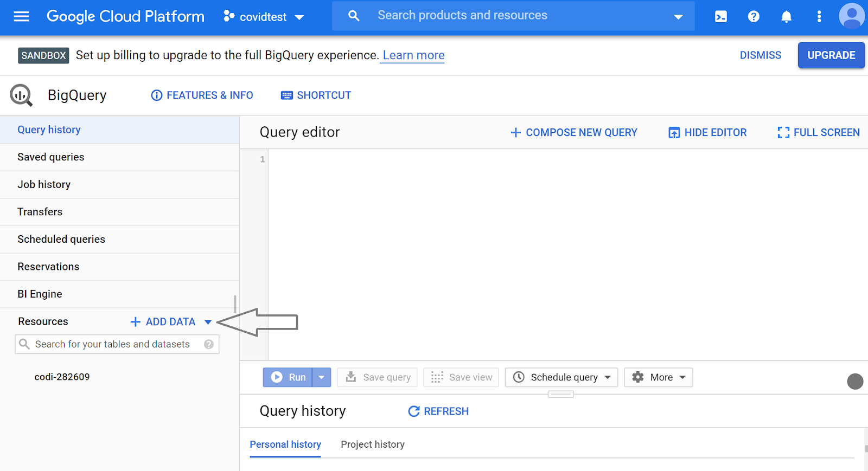
Task: Dismiss the sandbox billing banner
Action: click(761, 55)
